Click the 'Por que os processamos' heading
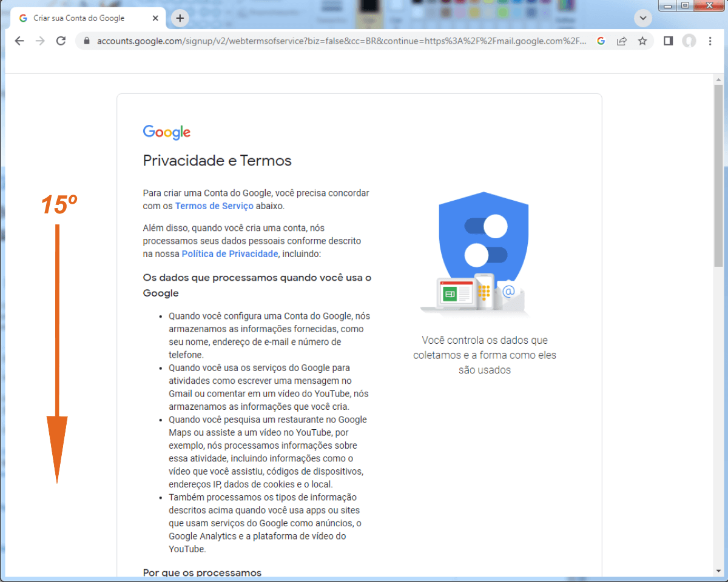 click(202, 572)
